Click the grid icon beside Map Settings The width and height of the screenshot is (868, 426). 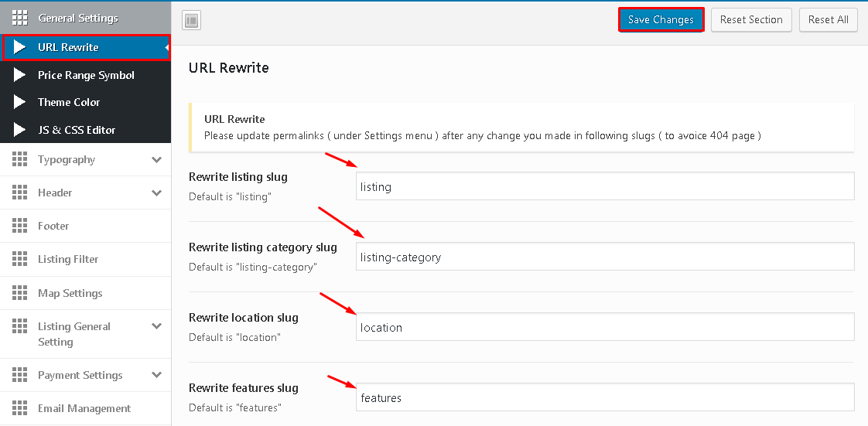pos(20,293)
